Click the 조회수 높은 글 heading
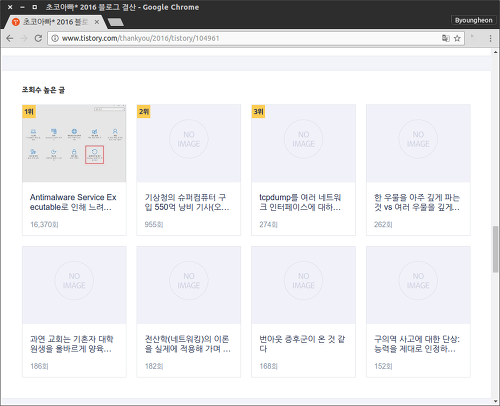The width and height of the screenshot is (500, 406). pos(43,90)
